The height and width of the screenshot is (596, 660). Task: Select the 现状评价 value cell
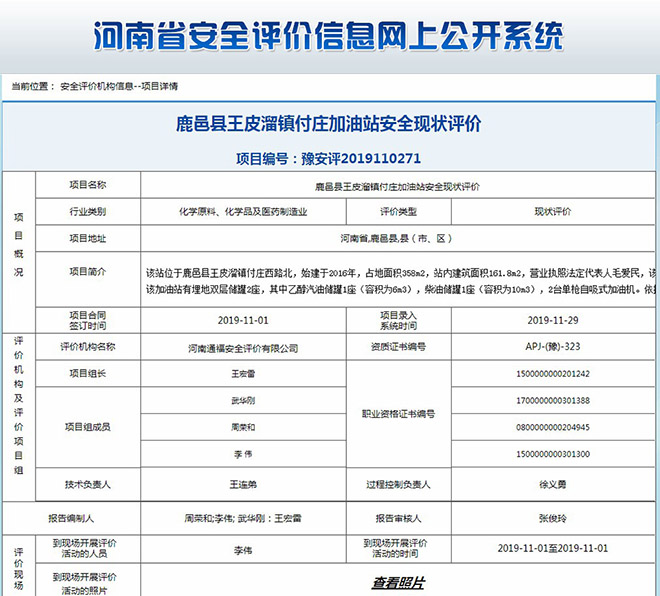tap(553, 211)
